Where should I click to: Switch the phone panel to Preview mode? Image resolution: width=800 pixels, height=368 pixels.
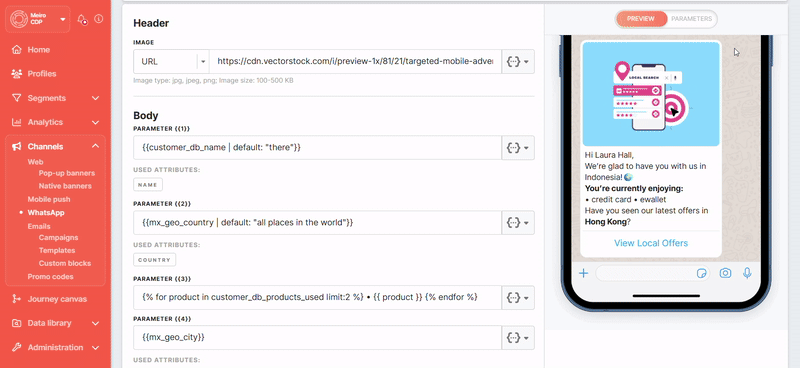pos(641,19)
